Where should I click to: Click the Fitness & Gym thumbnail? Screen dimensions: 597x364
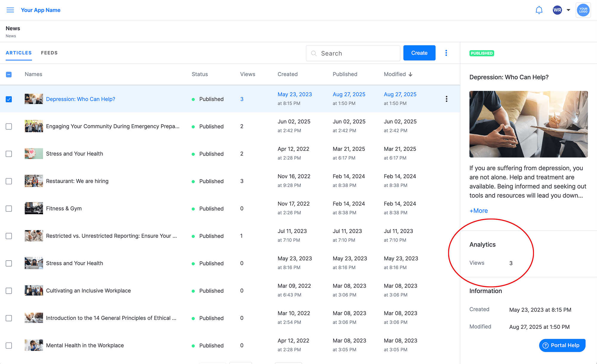[34, 208]
